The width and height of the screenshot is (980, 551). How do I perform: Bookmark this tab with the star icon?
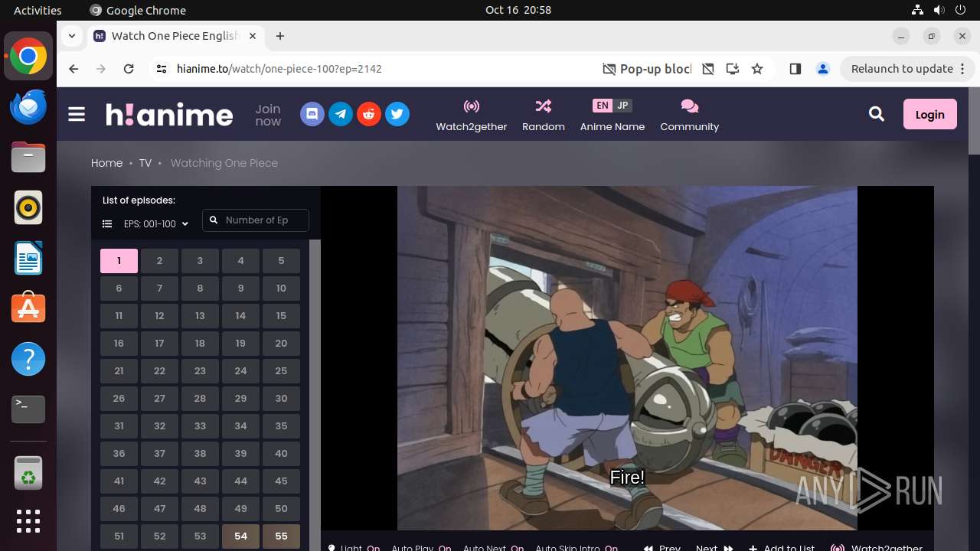coord(757,69)
